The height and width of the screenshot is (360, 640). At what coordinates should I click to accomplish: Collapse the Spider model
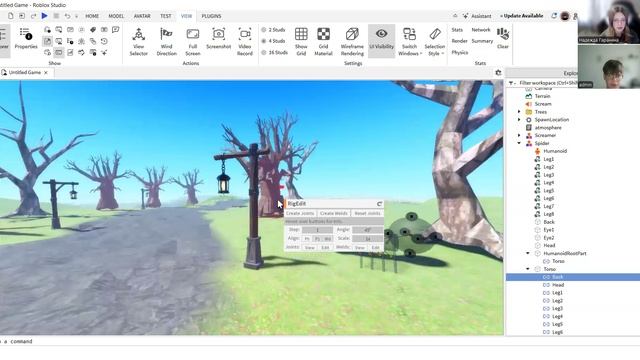[x=519, y=143]
